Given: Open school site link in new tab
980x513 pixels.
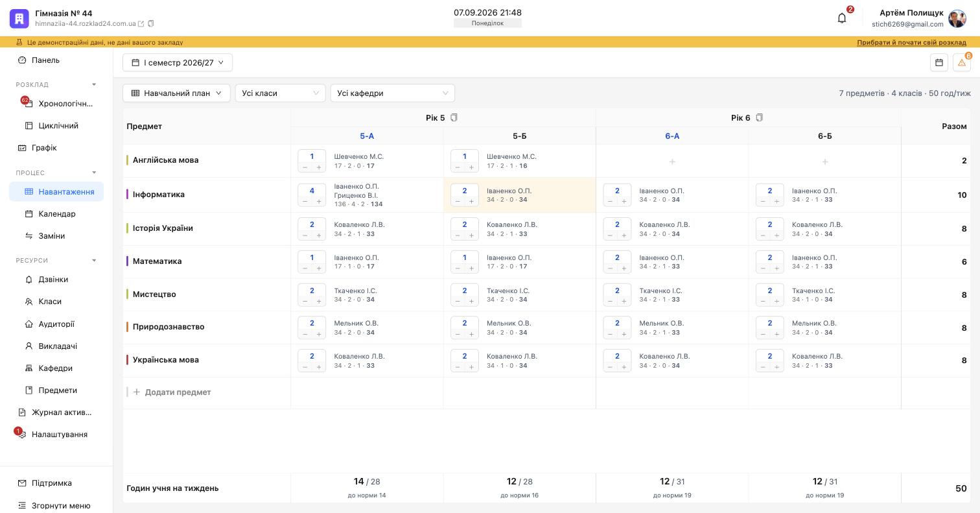Looking at the screenshot, I should tap(141, 24).
